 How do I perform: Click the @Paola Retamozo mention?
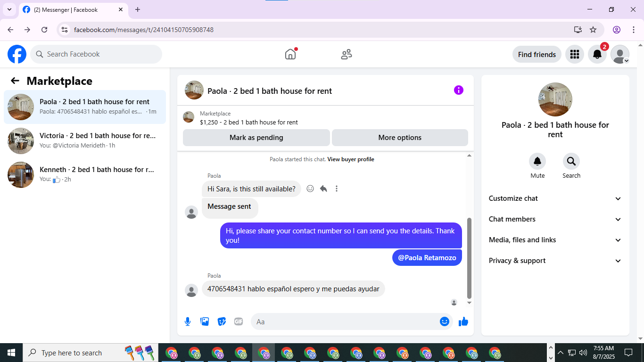click(427, 258)
